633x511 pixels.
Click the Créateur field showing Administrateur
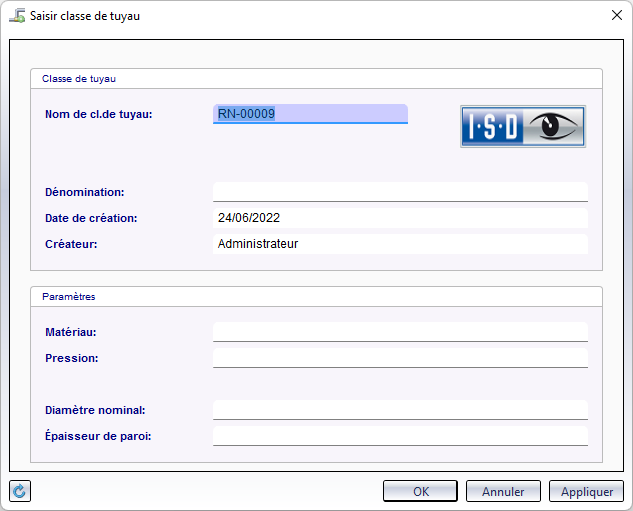400,244
